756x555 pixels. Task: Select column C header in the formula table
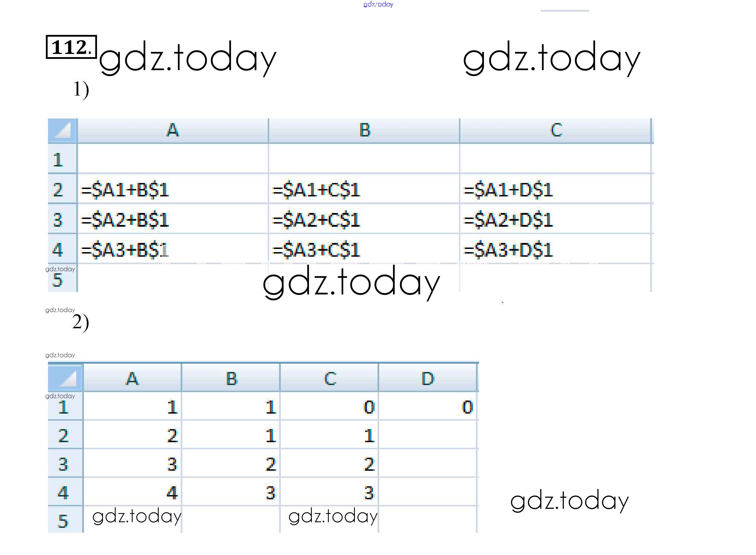pyautogui.click(x=555, y=130)
